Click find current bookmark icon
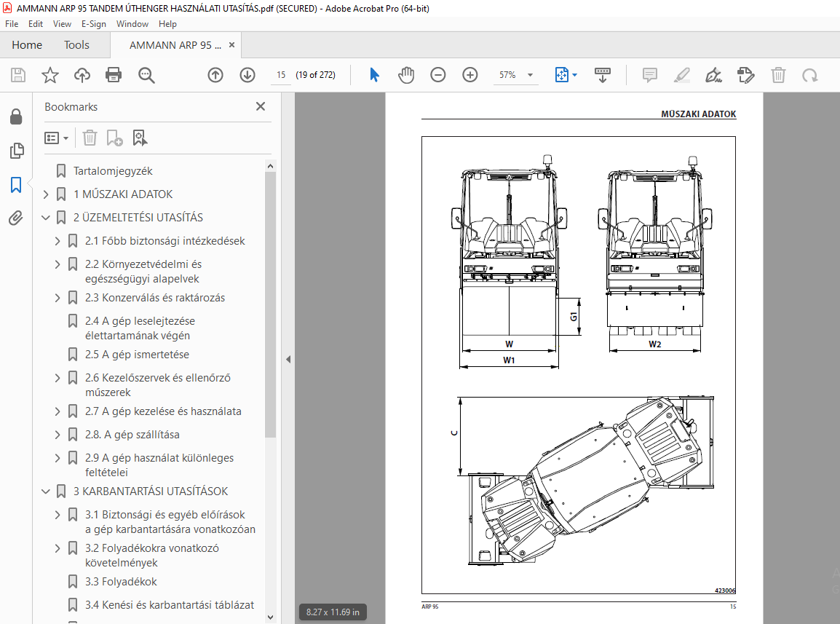The width and height of the screenshot is (840, 624). (x=140, y=138)
